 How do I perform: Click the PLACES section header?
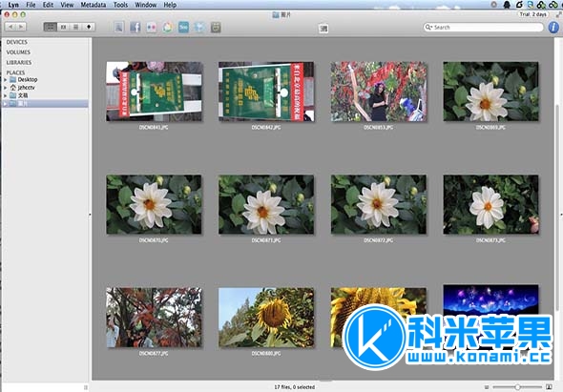tap(15, 72)
